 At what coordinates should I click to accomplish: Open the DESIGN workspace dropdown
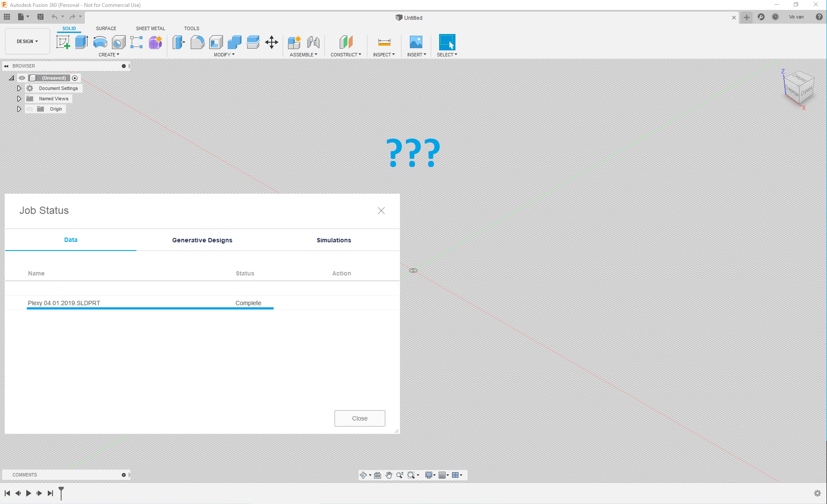point(28,41)
